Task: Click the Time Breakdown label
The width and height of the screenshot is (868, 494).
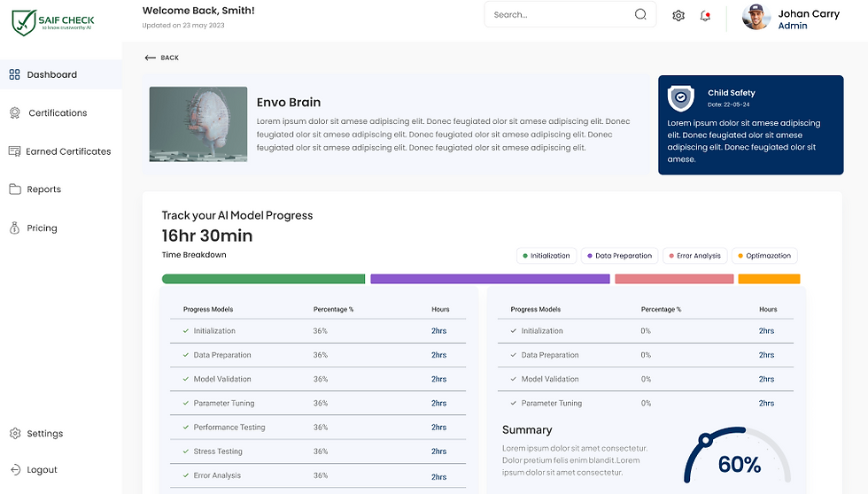Action: tap(194, 254)
